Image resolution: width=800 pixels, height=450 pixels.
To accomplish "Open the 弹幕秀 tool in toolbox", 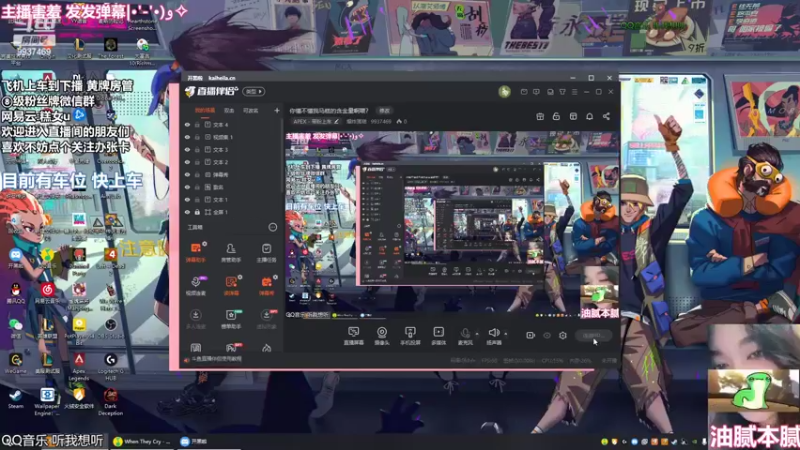I will (x=266, y=286).
